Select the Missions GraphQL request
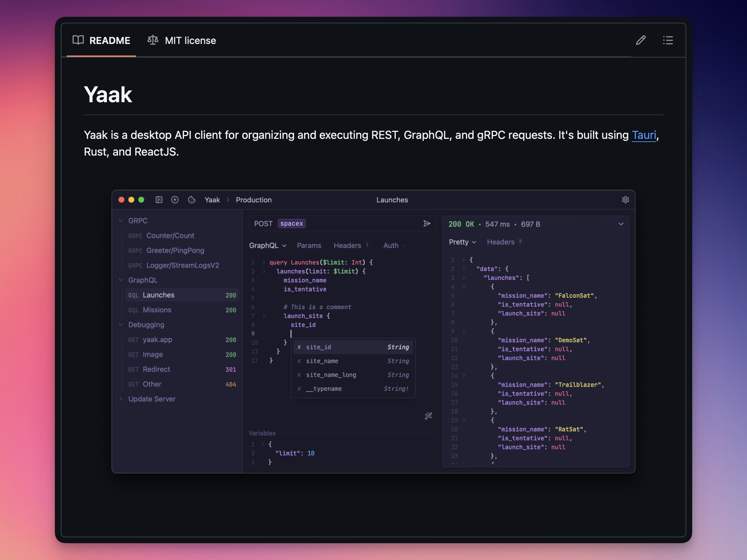This screenshot has height=560, width=747. pos(157,310)
